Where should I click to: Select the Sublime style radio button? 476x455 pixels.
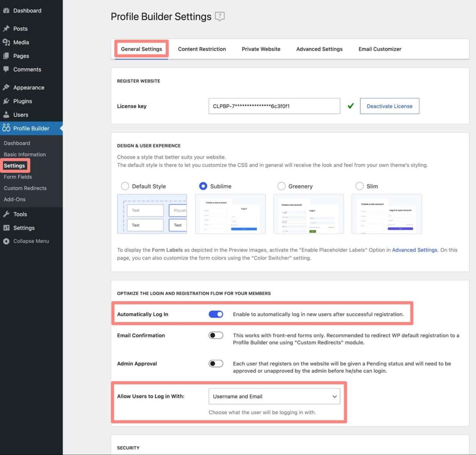(x=203, y=186)
